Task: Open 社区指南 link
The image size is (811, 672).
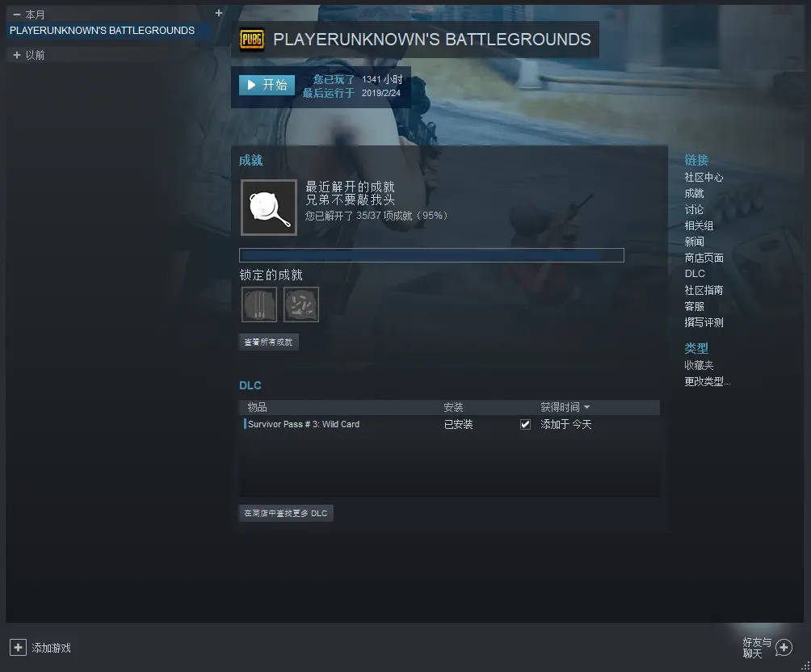Action: tap(704, 290)
